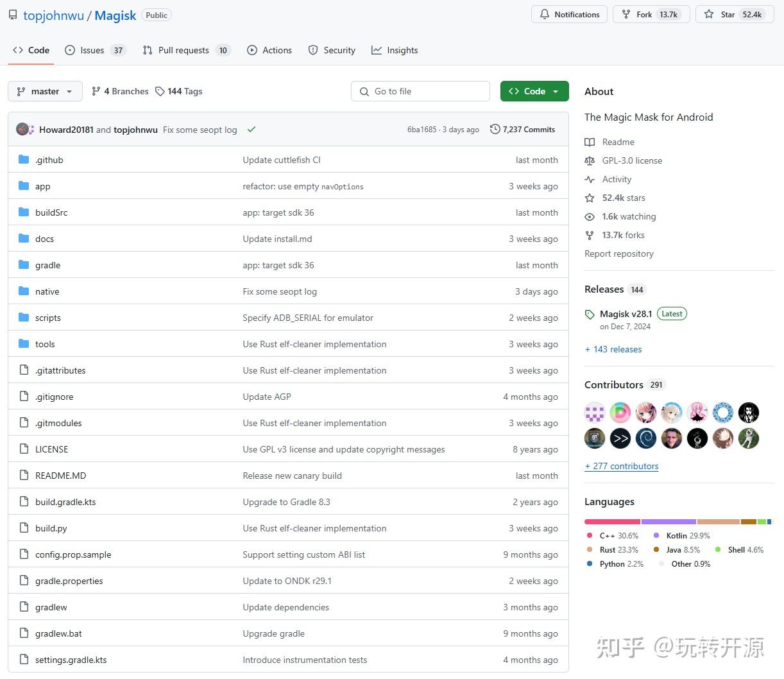Click the tag icon beside Magisk v28.1
Viewport: 784px width, 679px height.
(590, 314)
